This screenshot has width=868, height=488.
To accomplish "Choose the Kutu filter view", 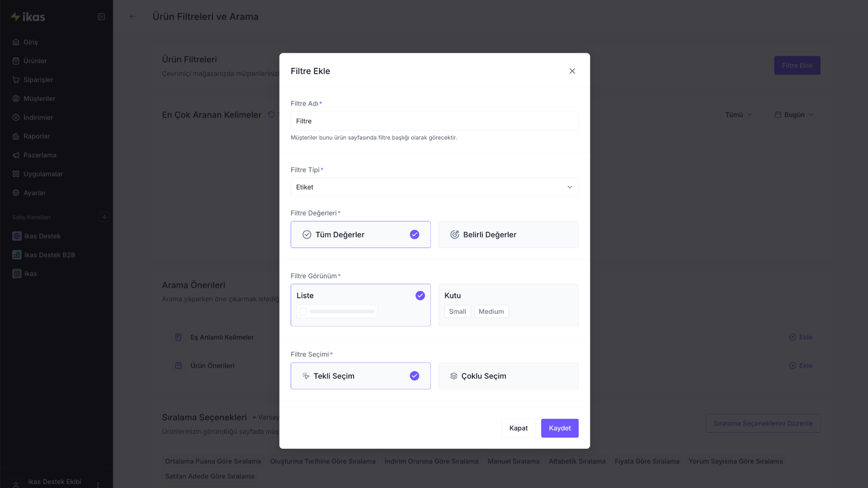I will tap(508, 305).
